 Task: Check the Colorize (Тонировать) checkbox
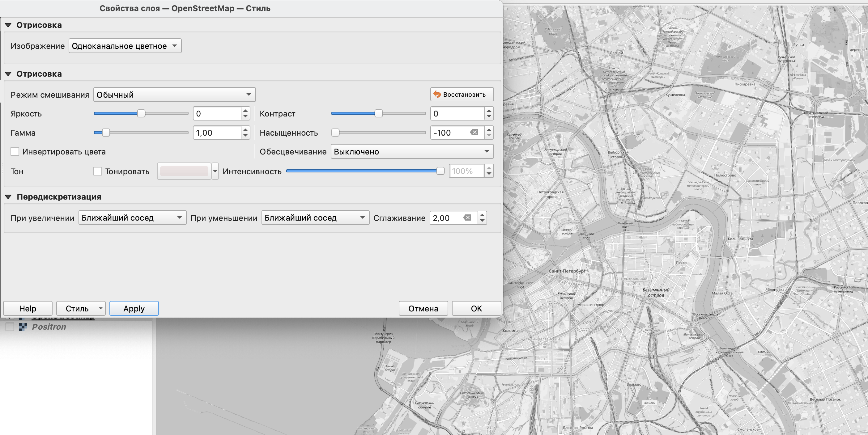(x=98, y=171)
